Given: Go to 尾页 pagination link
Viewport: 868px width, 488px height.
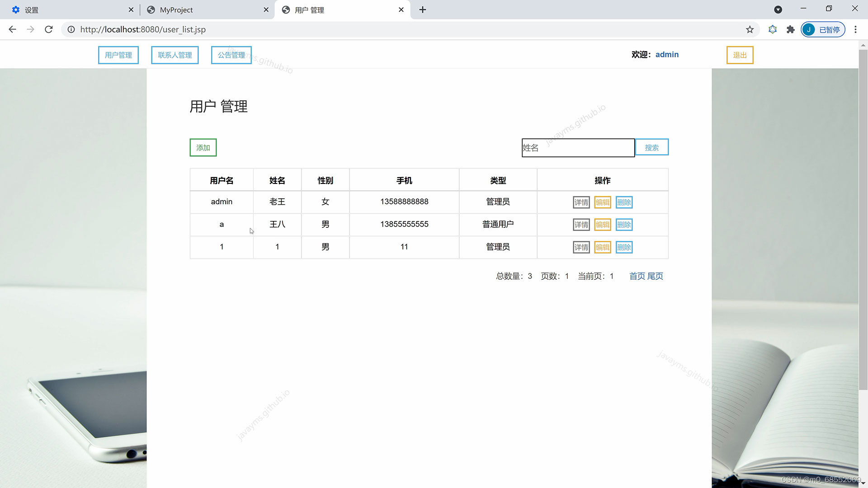Looking at the screenshot, I should point(655,276).
